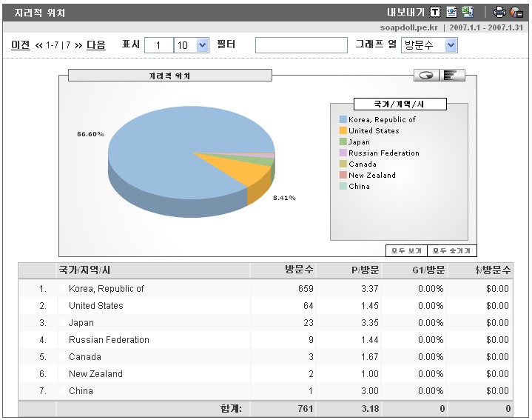Select Canada in the table

[x=85, y=356]
